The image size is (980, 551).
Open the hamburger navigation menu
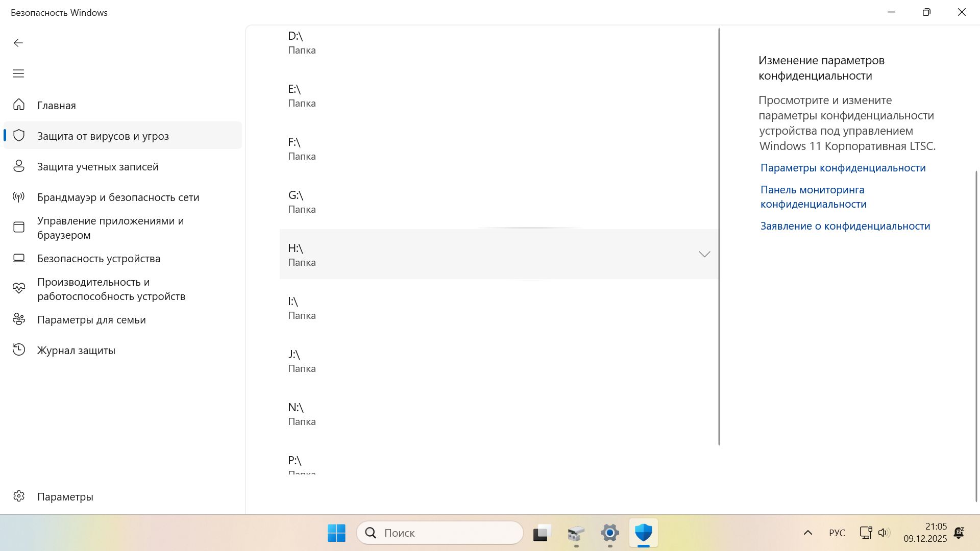coord(18,73)
